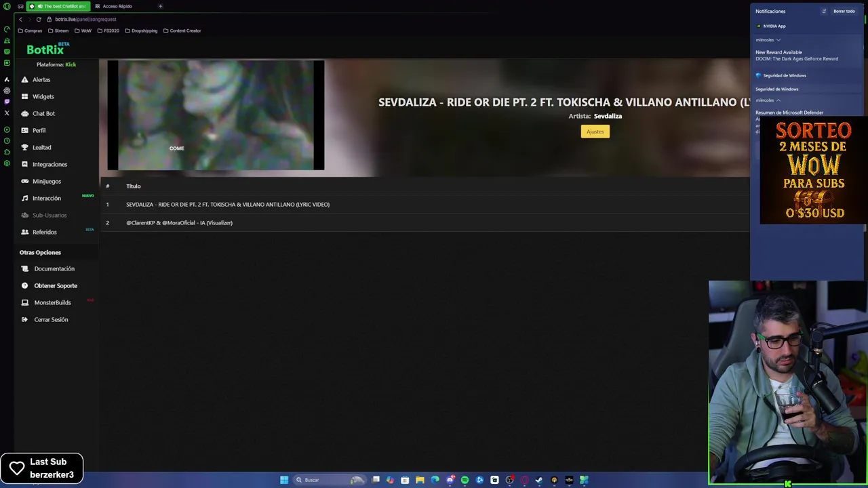The height and width of the screenshot is (488, 868).
Task: Open Resumen de Microsoft Defender notification
Action: (x=789, y=113)
